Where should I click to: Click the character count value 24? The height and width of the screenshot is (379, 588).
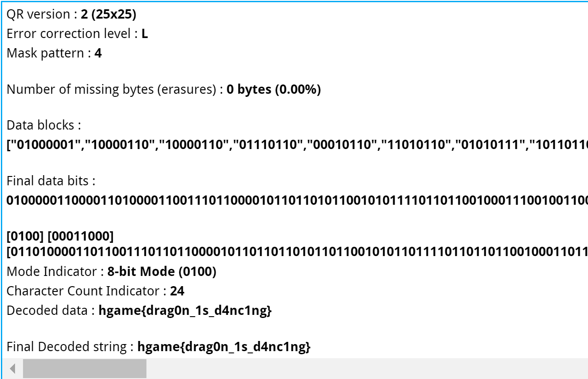pyautogui.click(x=177, y=291)
